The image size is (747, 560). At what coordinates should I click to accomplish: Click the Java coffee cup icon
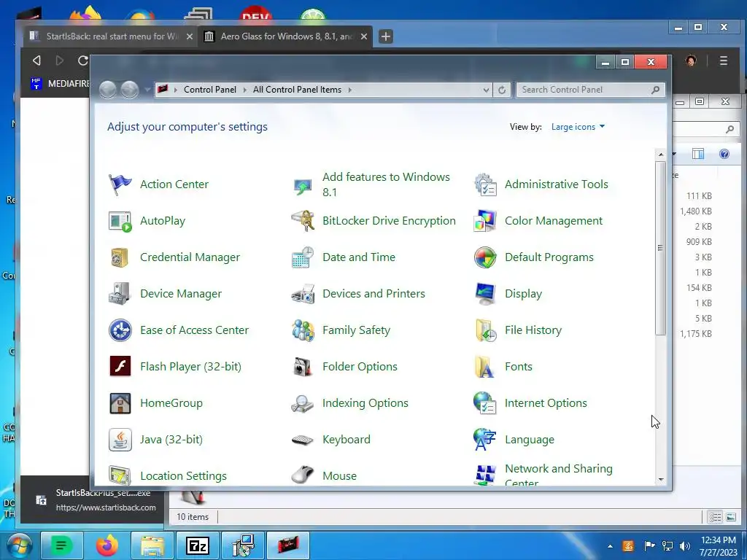[x=120, y=440]
